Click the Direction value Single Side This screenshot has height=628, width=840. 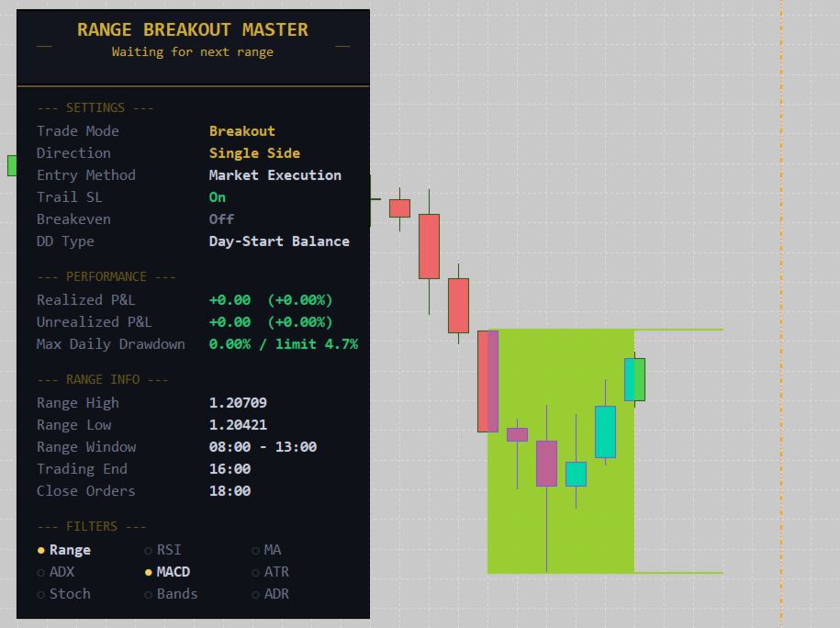[x=254, y=153]
